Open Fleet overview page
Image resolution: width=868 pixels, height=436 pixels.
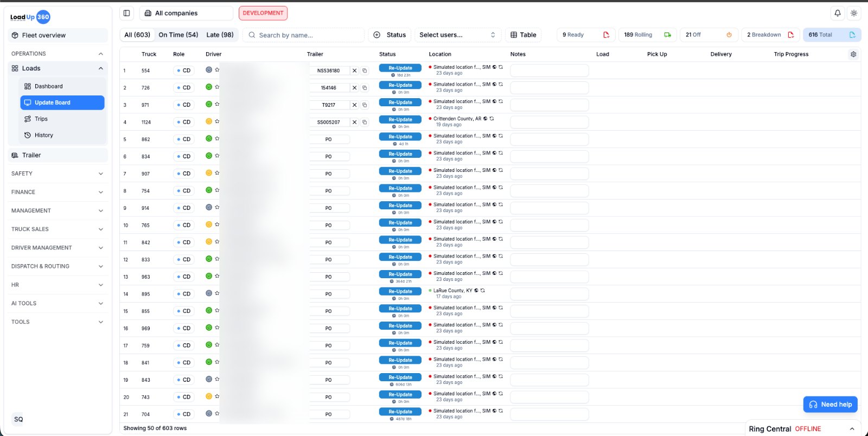tap(58, 35)
